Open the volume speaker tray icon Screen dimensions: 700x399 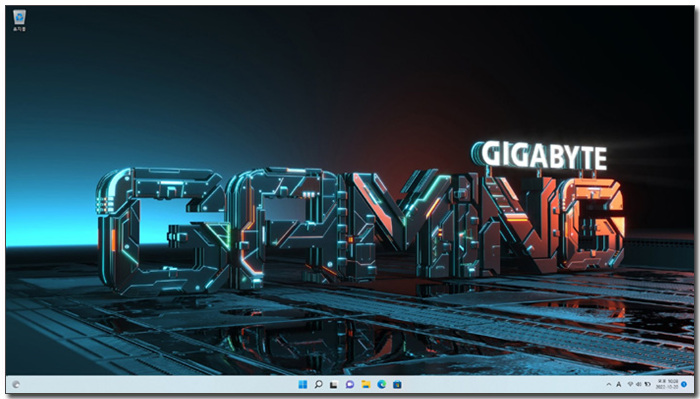[638, 384]
